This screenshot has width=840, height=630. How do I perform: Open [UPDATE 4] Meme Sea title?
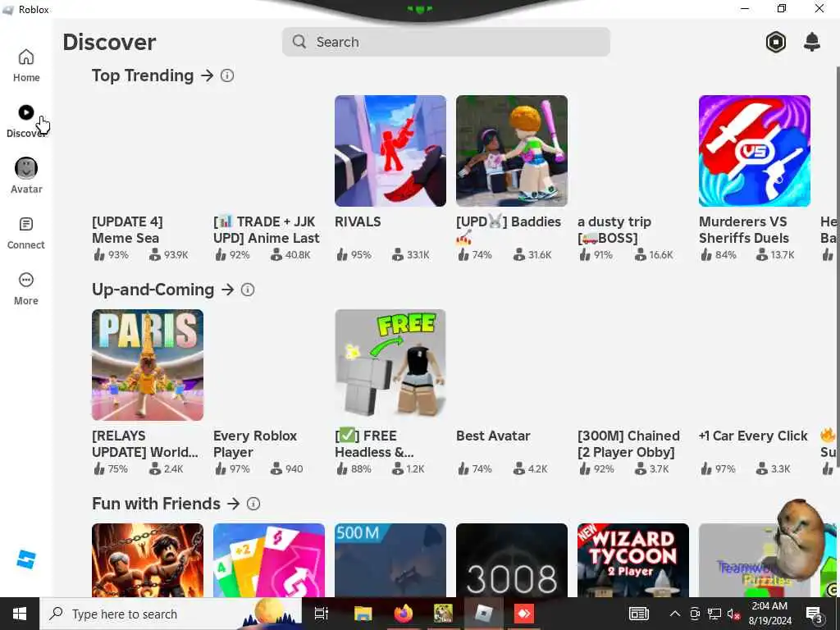[127, 230]
